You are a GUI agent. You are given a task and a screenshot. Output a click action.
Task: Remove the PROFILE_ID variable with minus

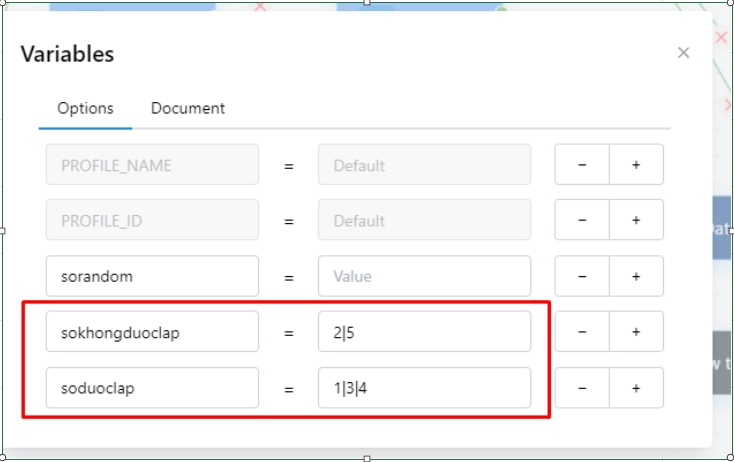pos(582,220)
